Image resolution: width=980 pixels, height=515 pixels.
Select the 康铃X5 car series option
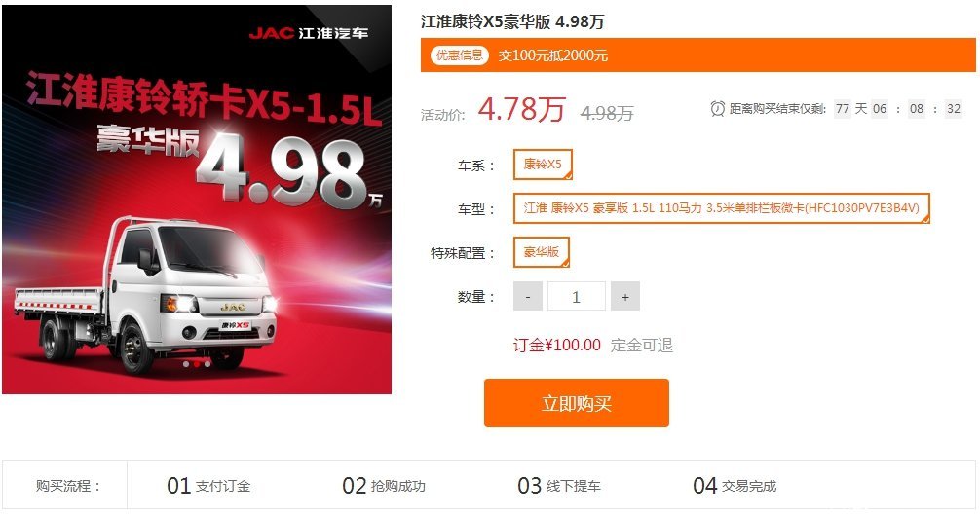543,165
